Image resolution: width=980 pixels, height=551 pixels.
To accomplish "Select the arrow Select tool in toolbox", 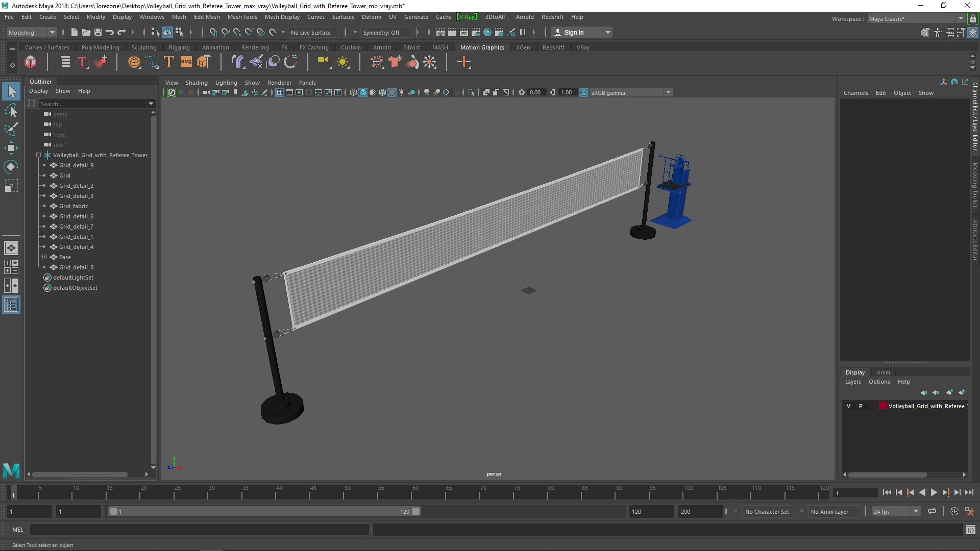I will coord(11,92).
